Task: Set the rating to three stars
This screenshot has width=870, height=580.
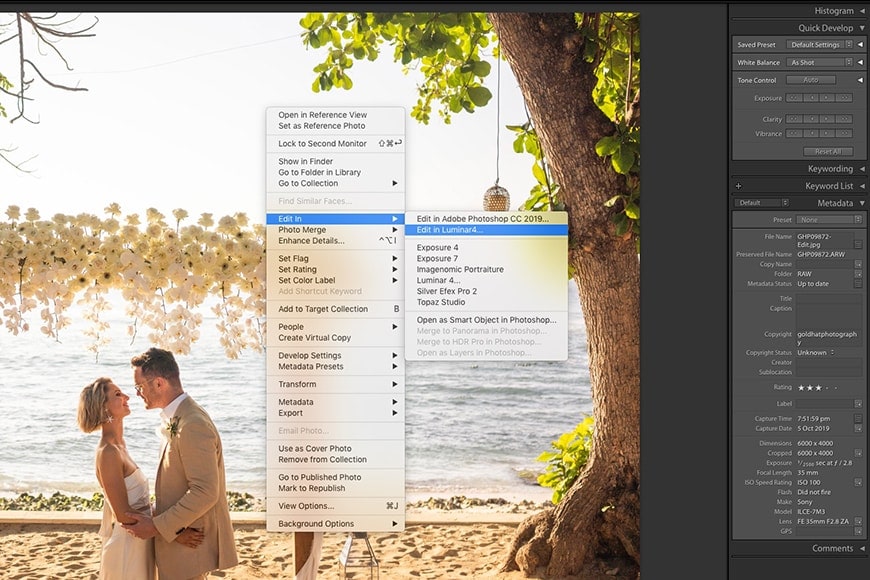Action: (x=818, y=388)
